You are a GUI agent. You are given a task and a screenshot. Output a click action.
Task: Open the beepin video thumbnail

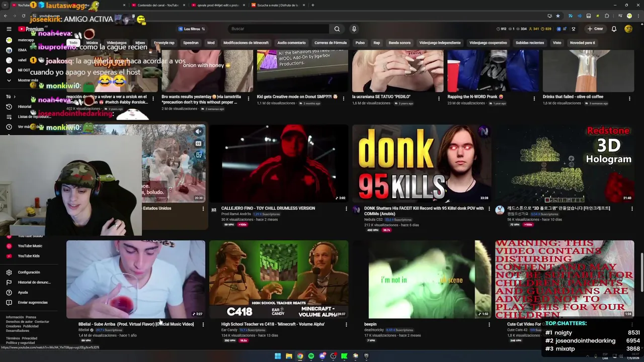coord(422,279)
